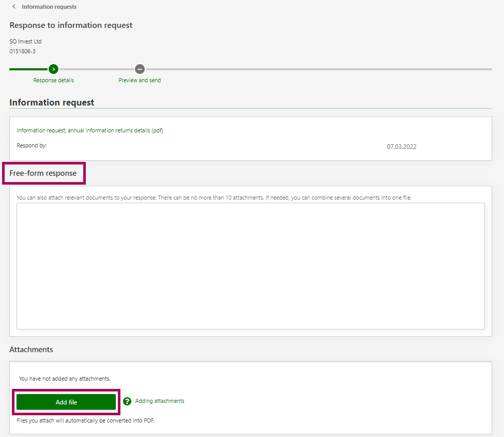Switch to the Preview and send step label
Image resolution: width=504 pixels, height=437 pixels.
(140, 80)
